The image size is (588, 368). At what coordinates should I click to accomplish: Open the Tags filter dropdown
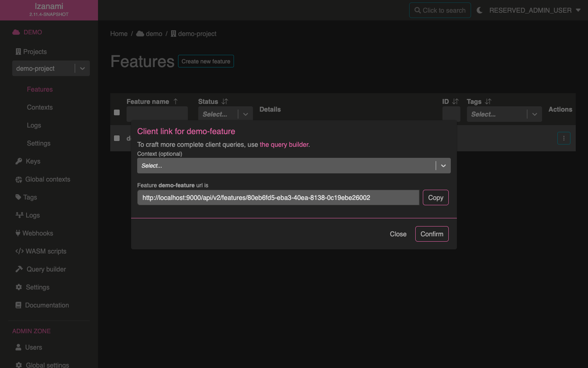tap(534, 114)
